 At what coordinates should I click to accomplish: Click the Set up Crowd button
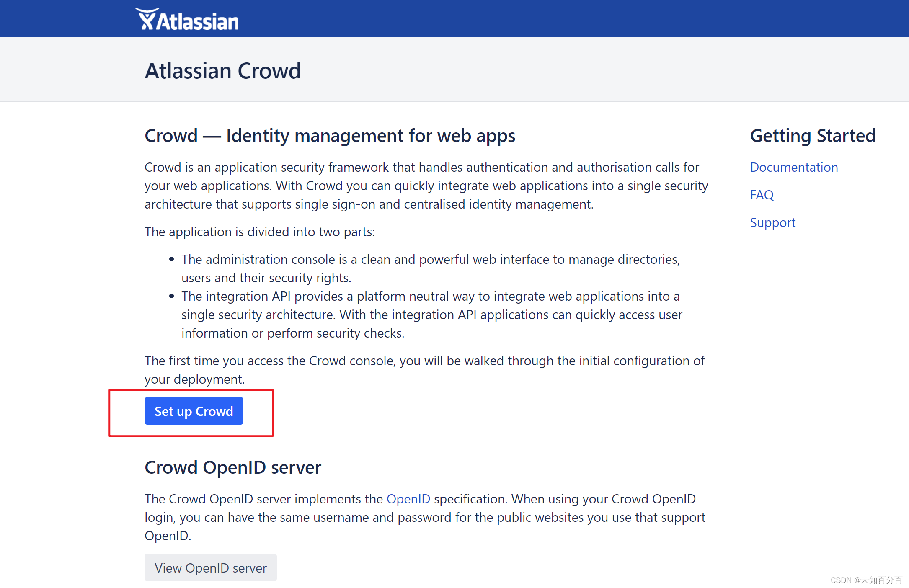pos(194,411)
